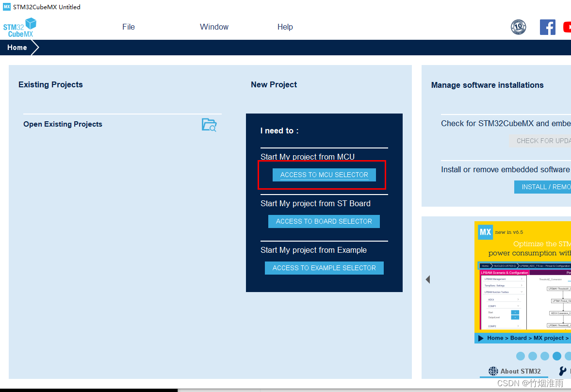Click ACCESS TO BOARD SELECTOR button
The width and height of the screenshot is (571, 392).
[x=324, y=222]
